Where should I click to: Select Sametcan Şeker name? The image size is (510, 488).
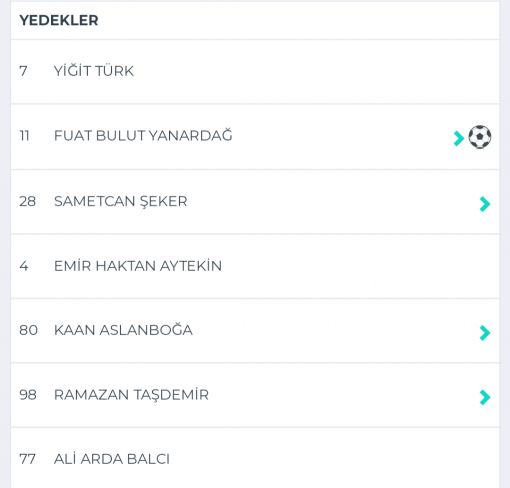pos(120,201)
